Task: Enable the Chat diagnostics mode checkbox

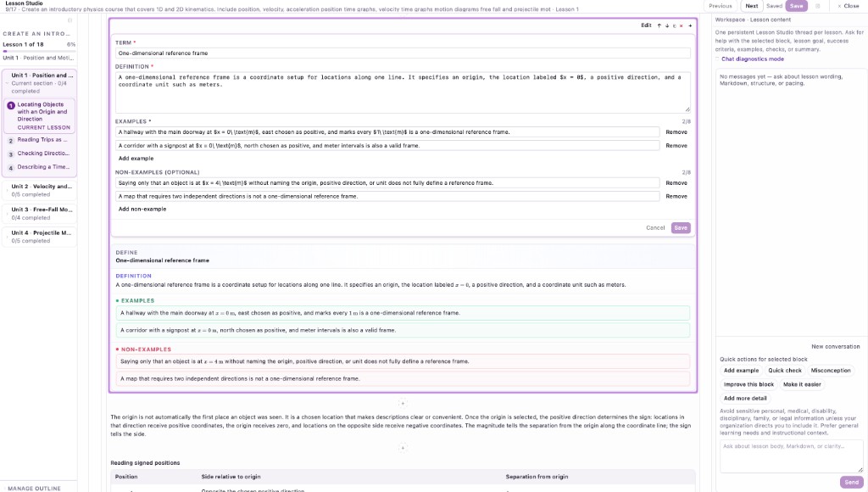Action: coord(717,59)
